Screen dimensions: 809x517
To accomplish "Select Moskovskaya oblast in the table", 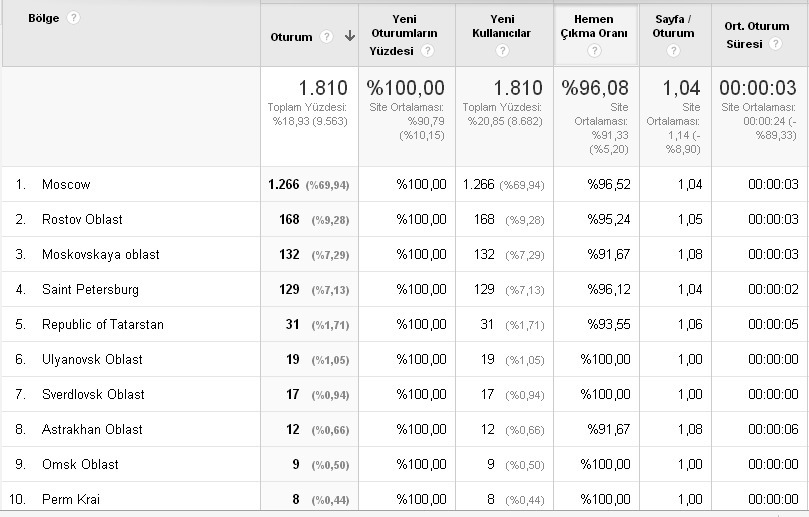I will 101,254.
